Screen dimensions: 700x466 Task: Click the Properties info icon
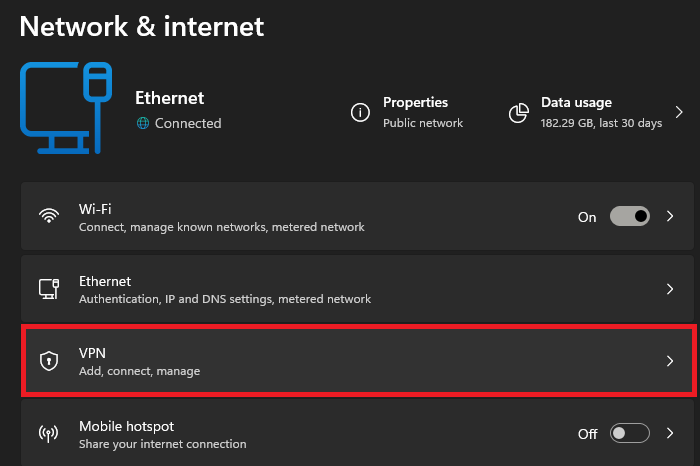pyautogui.click(x=360, y=112)
